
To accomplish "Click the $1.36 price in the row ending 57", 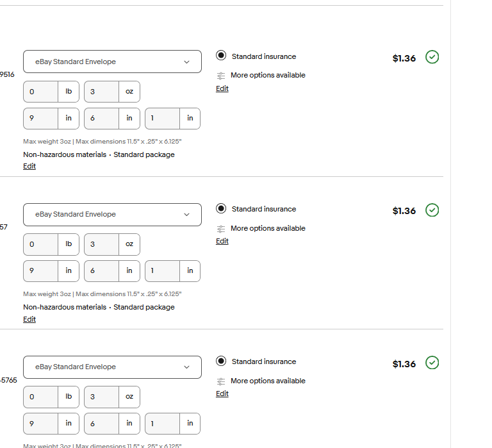I will click(404, 211).
